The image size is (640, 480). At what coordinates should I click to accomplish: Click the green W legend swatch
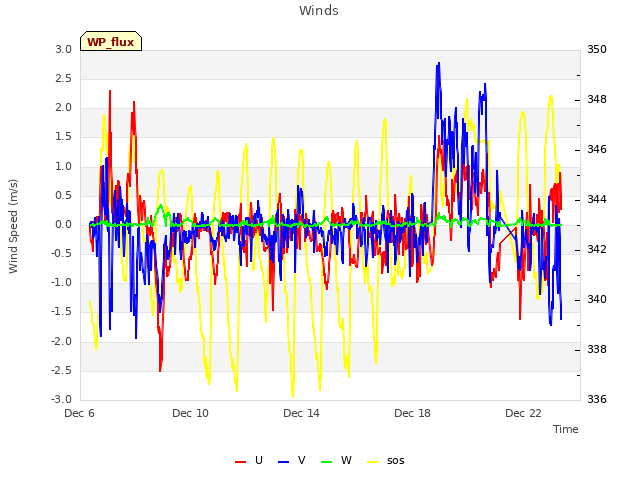(327, 462)
